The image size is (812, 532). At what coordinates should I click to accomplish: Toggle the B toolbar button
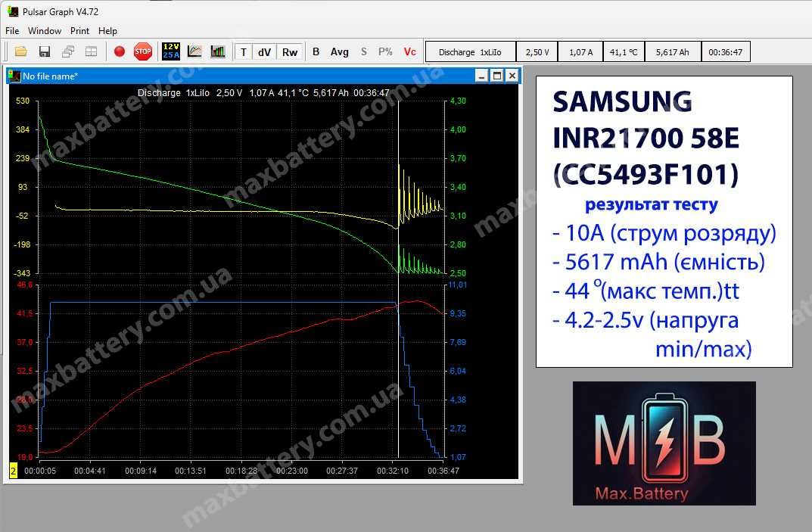pyautogui.click(x=316, y=51)
